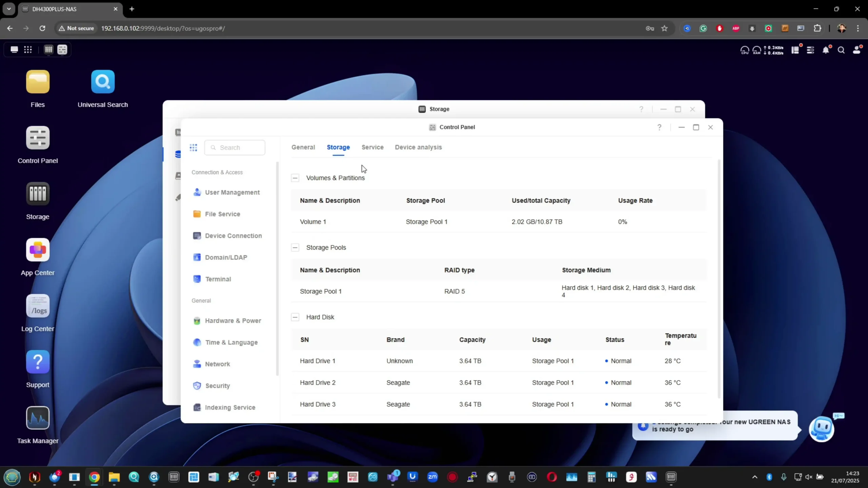Click the notification bell icon
868x488 pixels.
pos(826,50)
